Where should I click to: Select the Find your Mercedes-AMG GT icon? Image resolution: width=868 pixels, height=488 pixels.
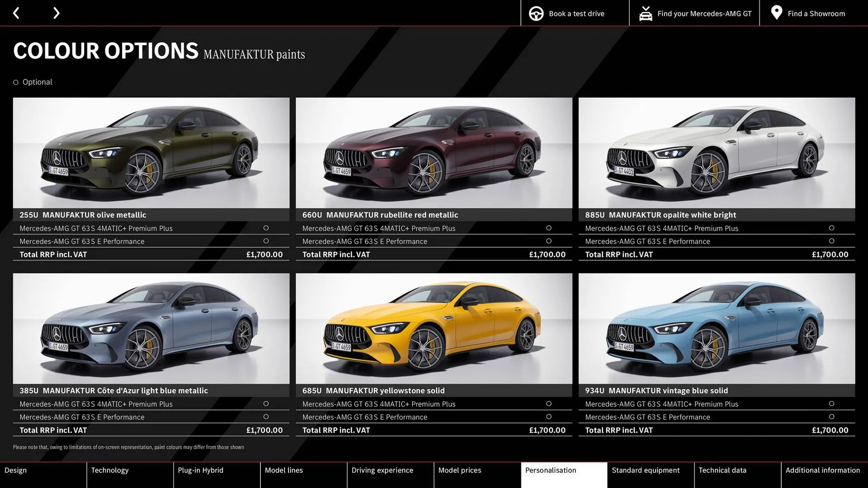point(646,13)
